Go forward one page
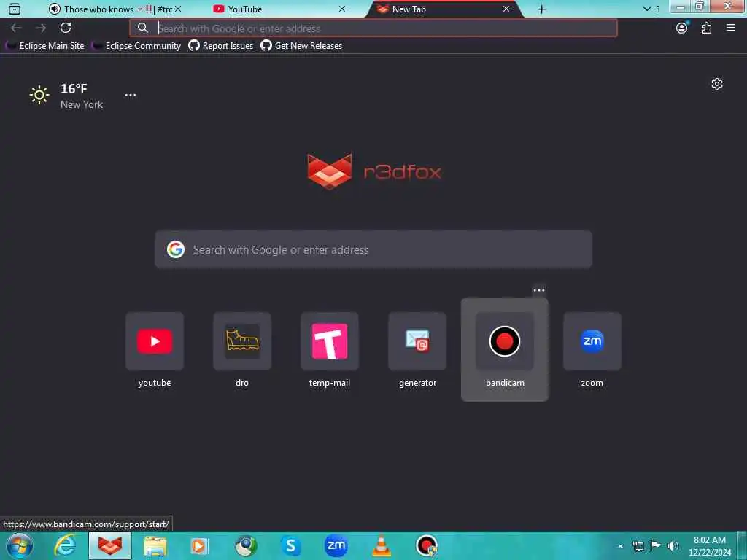This screenshot has height=560, width=747. [41, 28]
